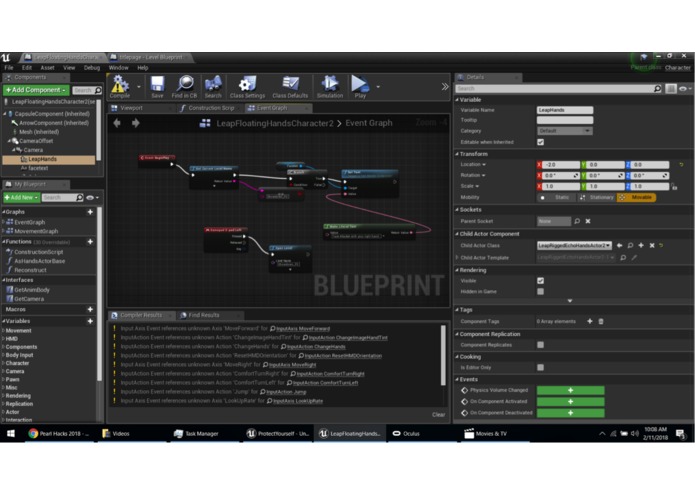Compile the blueprint

[x=120, y=86]
